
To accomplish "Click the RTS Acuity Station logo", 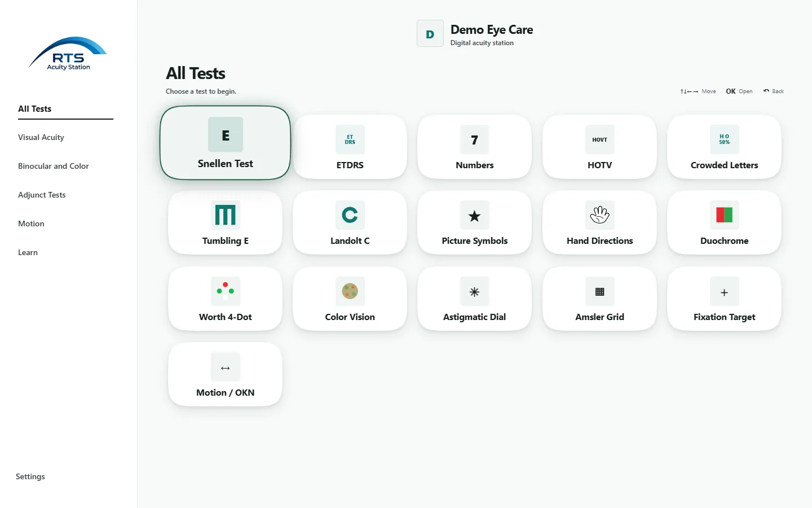I will [68, 54].
